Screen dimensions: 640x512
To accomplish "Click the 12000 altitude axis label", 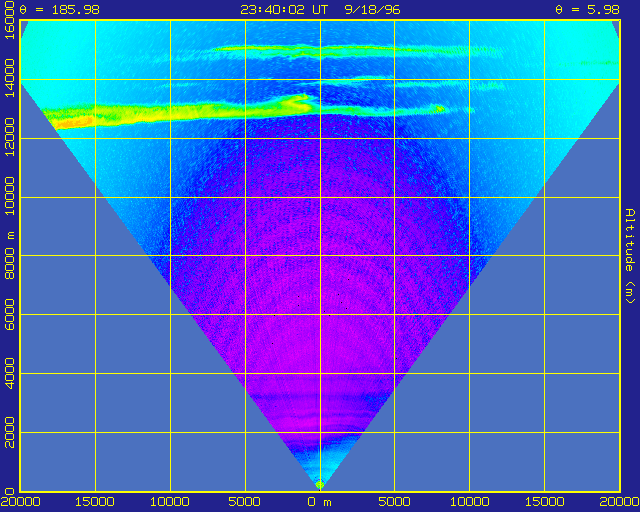I will point(9,137).
